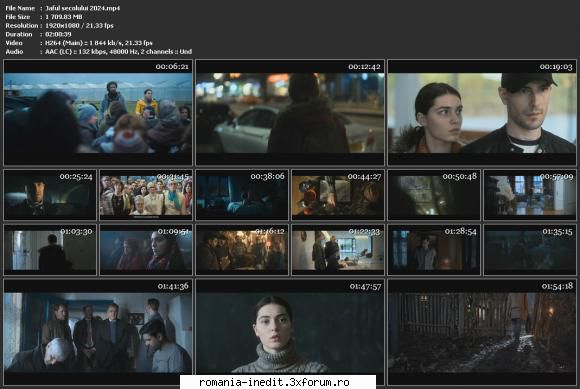Select the frame at 00:25:24

[50, 195]
